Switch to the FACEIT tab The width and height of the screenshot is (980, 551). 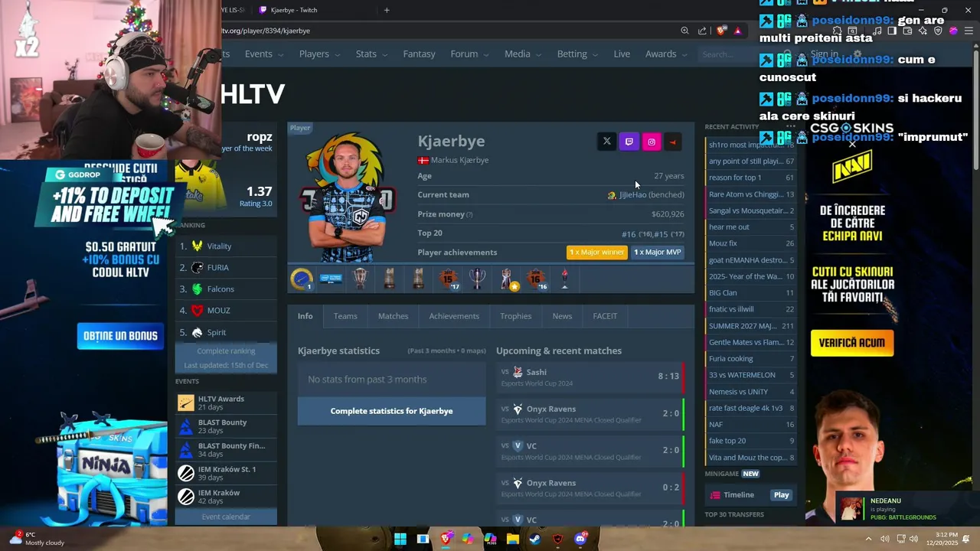605,316
